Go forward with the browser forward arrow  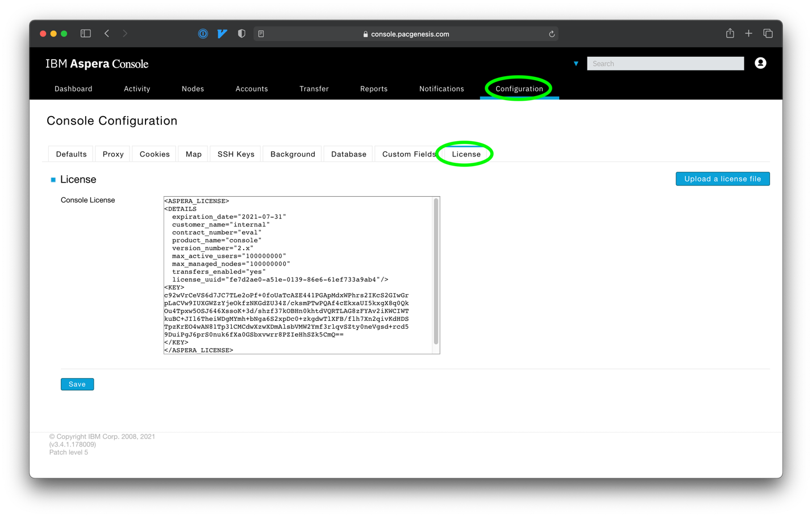pyautogui.click(x=125, y=34)
